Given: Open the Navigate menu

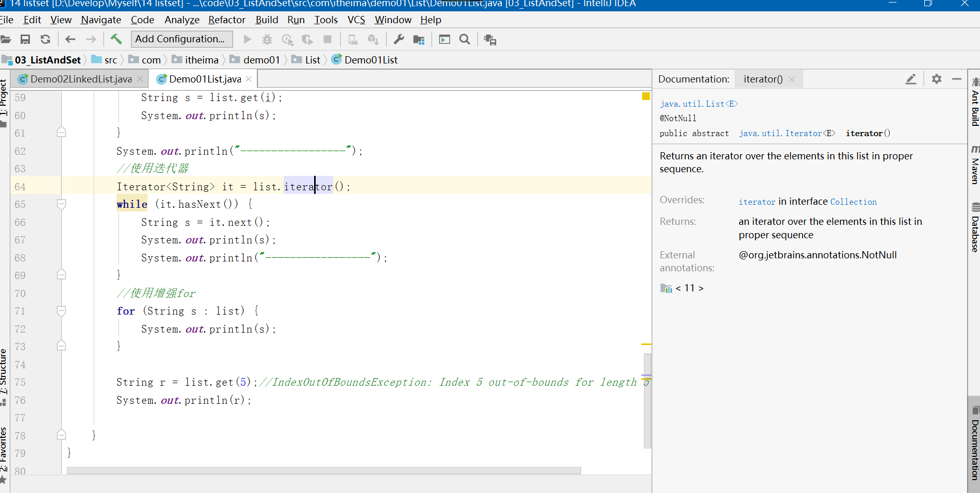Looking at the screenshot, I should point(101,20).
